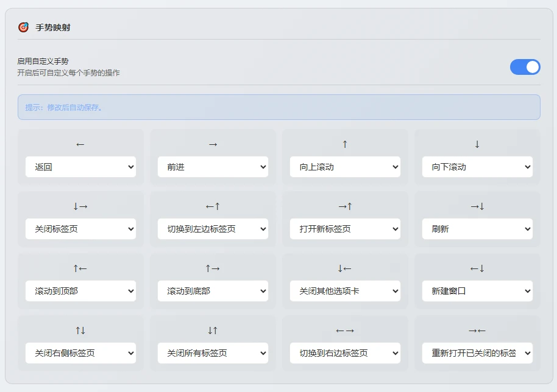
Task: Open the 重新打开已关闭的标签 dropdown
Action: click(477, 353)
